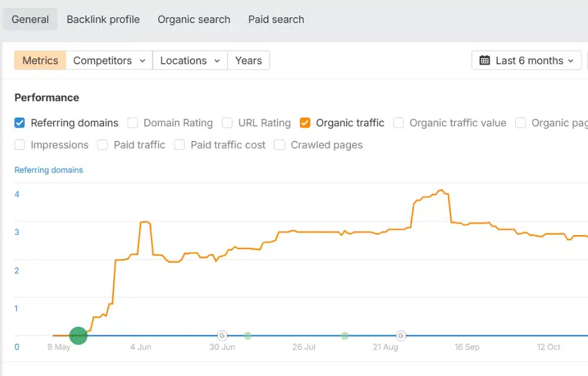Uncheck Organic traffic checkbox
Screen dimensions: 588x376
pyautogui.click(x=305, y=123)
